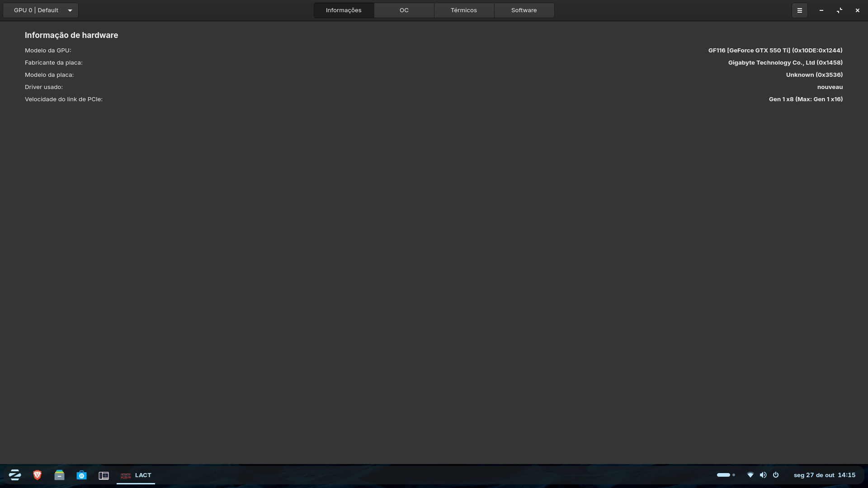The image size is (868, 488).
Task: Launch Brave browser from the taskbar
Action: pyautogui.click(x=37, y=475)
